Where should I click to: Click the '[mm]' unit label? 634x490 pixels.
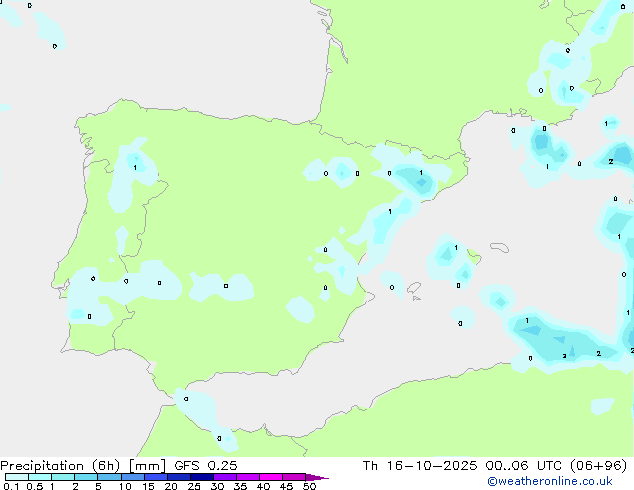tap(147, 466)
